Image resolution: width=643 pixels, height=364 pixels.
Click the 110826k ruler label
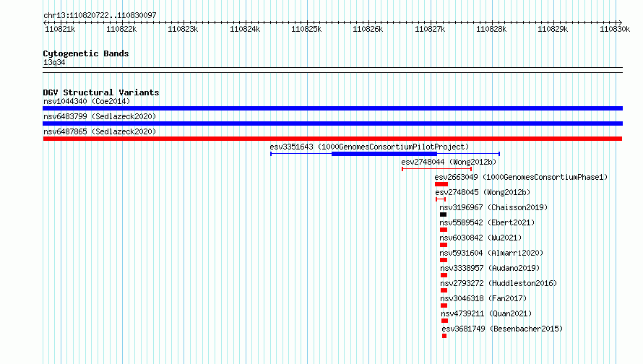[x=368, y=29]
